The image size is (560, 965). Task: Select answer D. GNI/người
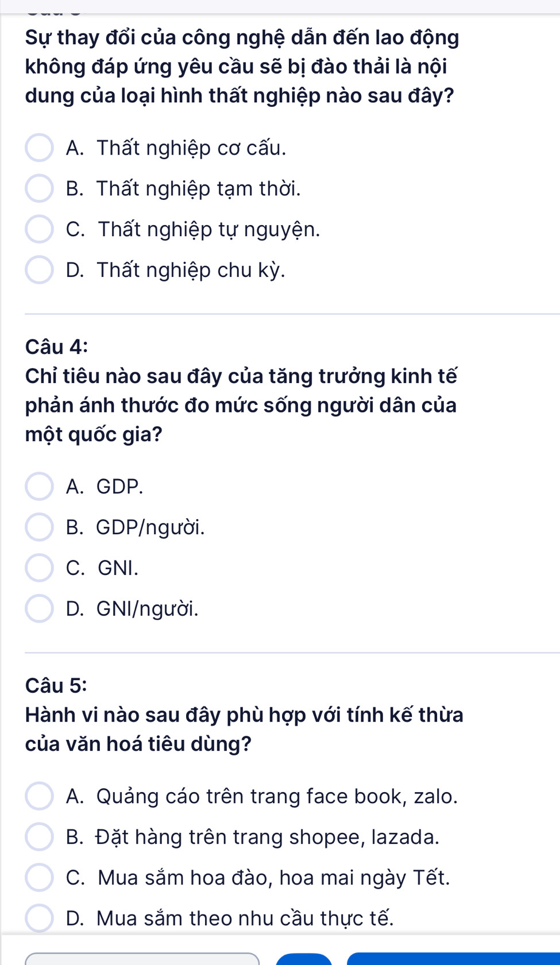[x=40, y=608]
